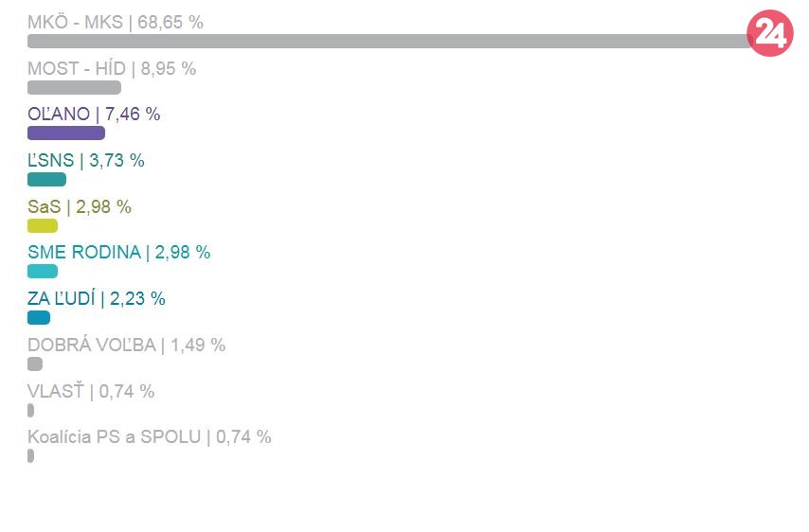Screen dimensions: 809x532
Task: Select the purple OĽANO bar
Action: (66, 133)
